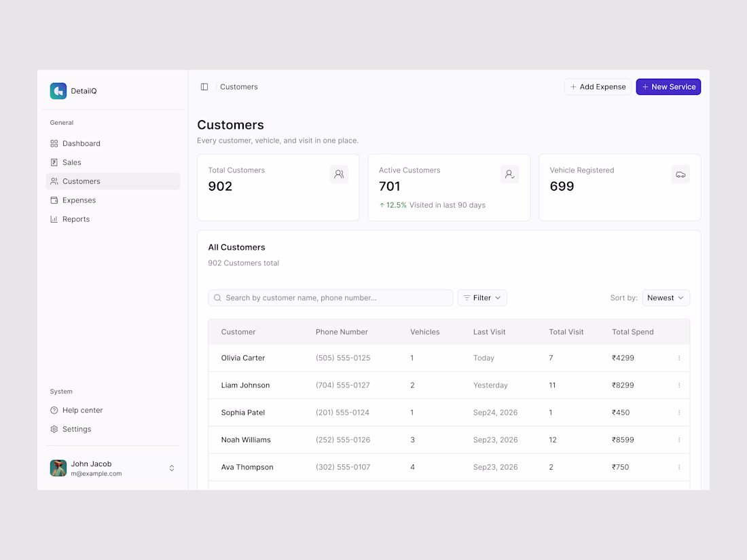Open the Dashboard page

[x=113, y=143]
